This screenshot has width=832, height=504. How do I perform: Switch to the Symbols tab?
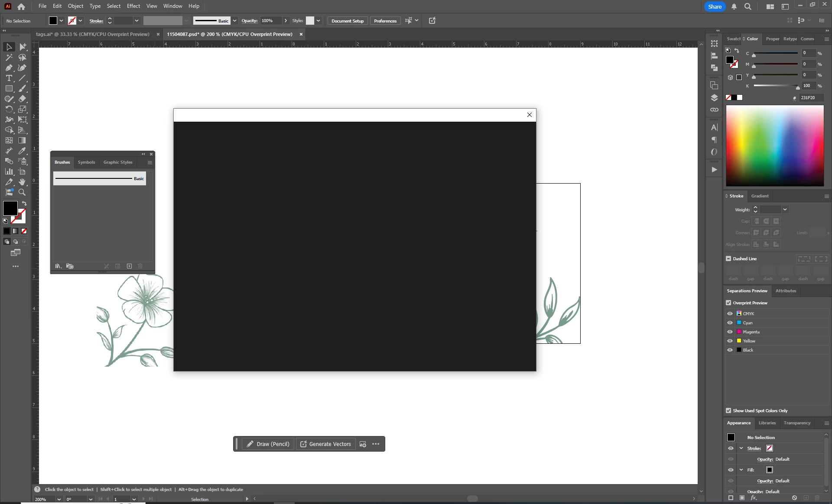86,162
